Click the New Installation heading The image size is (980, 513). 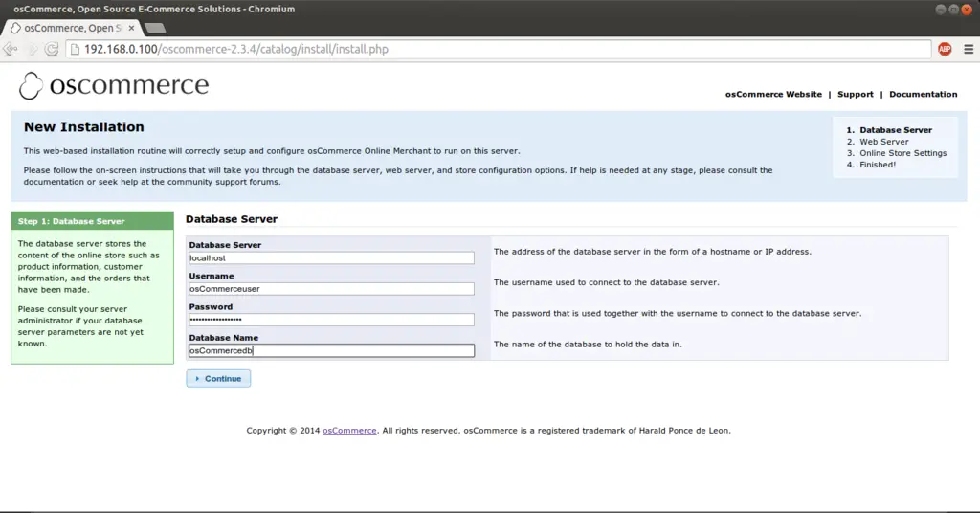pyautogui.click(x=84, y=127)
